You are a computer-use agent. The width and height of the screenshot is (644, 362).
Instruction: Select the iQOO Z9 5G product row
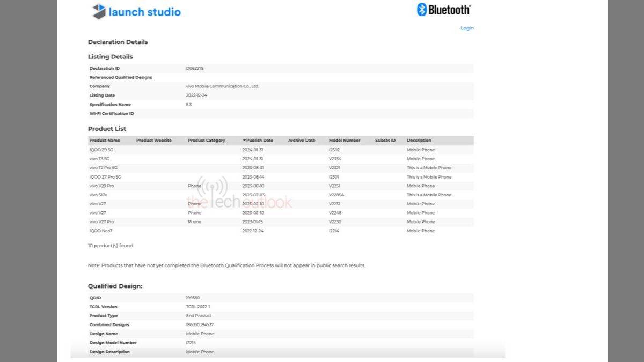(x=102, y=150)
